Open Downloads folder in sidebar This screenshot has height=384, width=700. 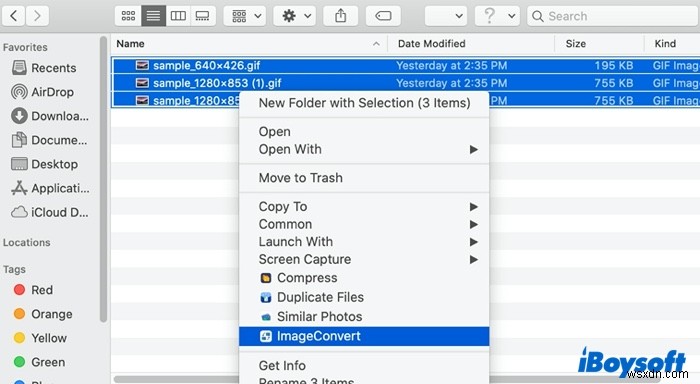coord(50,116)
